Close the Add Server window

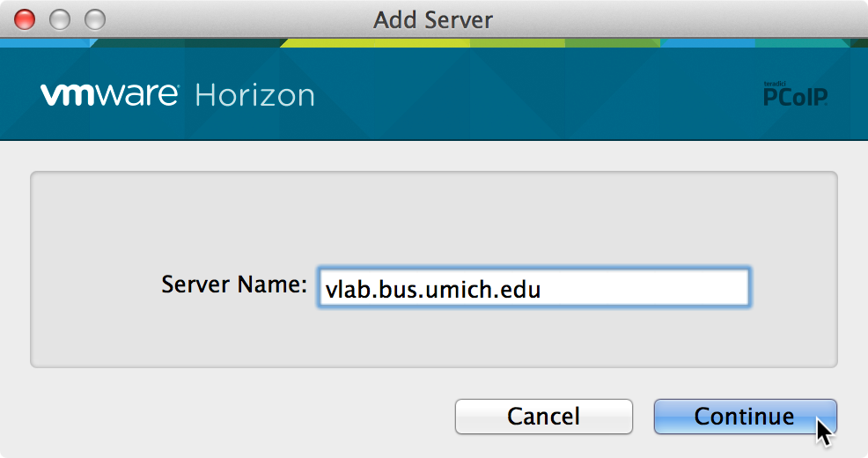(25, 18)
